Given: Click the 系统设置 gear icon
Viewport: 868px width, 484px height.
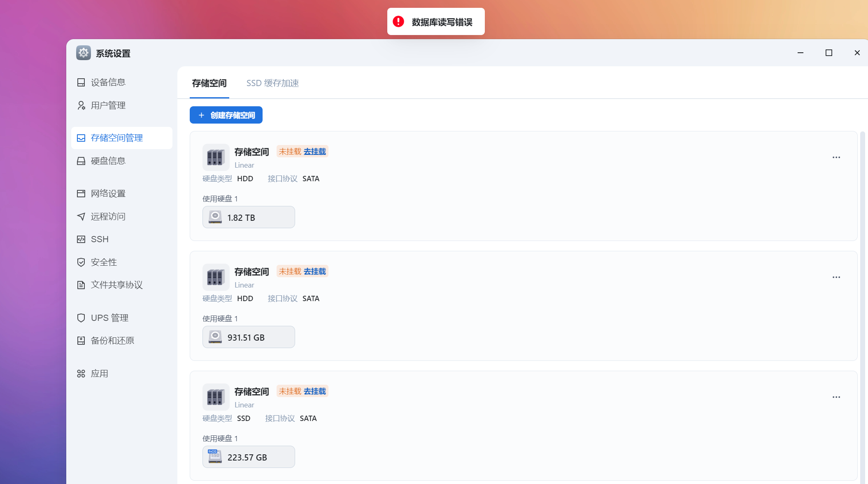Looking at the screenshot, I should 84,53.
